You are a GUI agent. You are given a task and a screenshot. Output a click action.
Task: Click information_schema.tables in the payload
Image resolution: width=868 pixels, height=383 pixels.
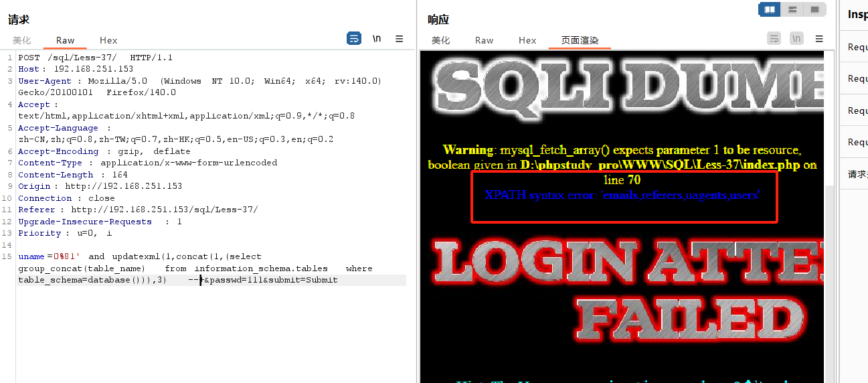pos(261,269)
